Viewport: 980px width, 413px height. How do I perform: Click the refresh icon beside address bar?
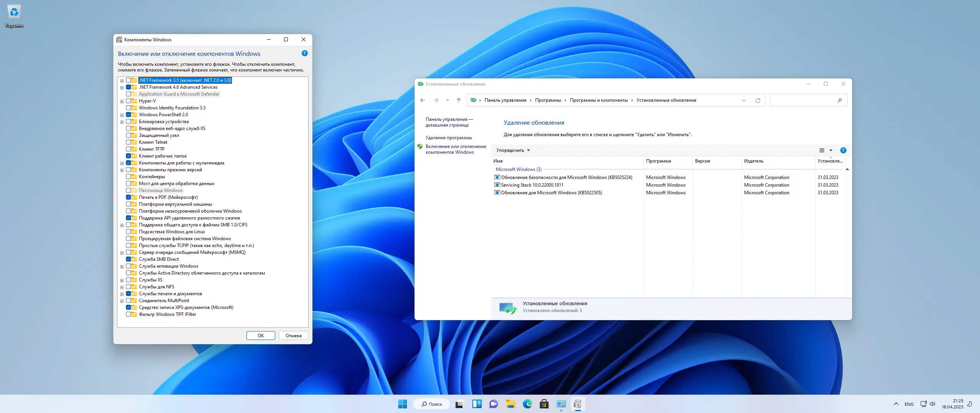point(758,101)
